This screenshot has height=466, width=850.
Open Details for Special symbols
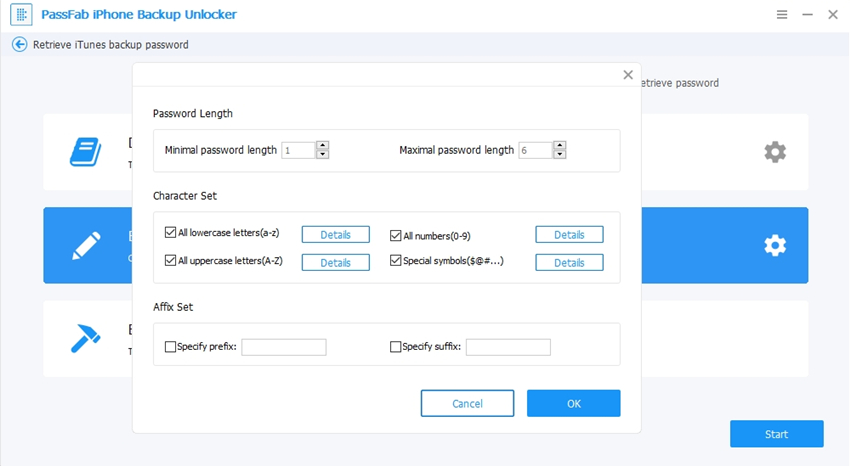click(569, 263)
